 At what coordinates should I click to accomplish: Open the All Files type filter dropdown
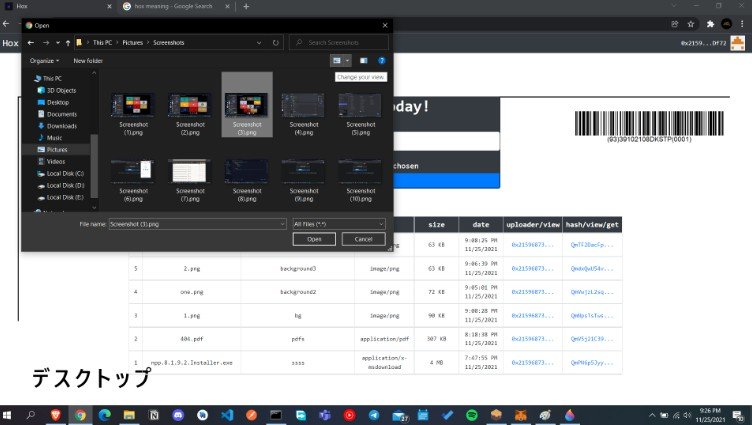click(339, 224)
